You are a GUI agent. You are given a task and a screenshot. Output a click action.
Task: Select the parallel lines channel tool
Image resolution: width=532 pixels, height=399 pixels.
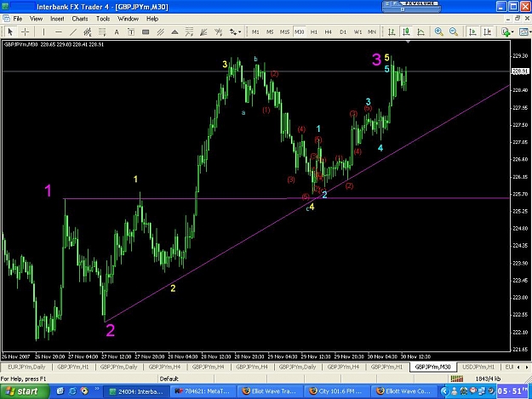(160, 31)
